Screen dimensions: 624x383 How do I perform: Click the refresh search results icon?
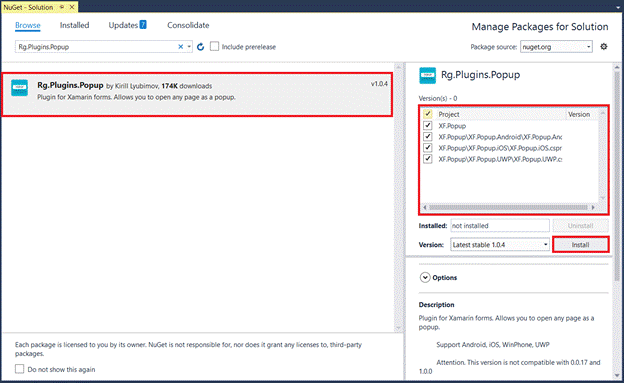click(201, 47)
